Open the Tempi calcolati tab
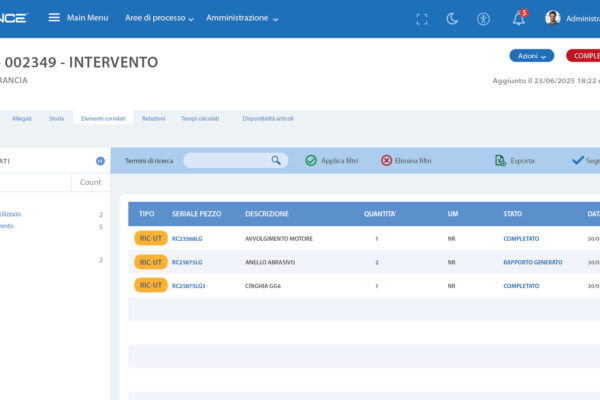 click(x=200, y=119)
